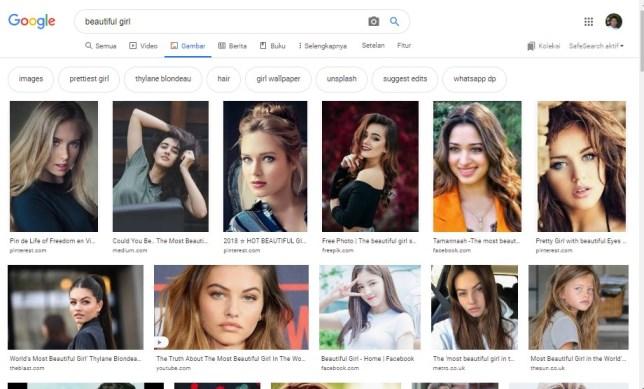The image size is (644, 389).
Task: Open the Selengkapnya more menu
Action: [322, 46]
